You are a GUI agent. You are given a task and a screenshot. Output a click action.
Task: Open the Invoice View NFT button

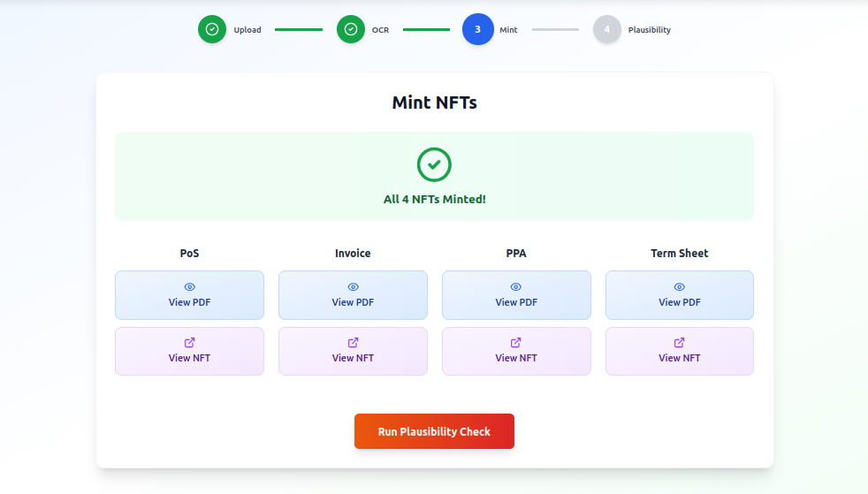[353, 352]
